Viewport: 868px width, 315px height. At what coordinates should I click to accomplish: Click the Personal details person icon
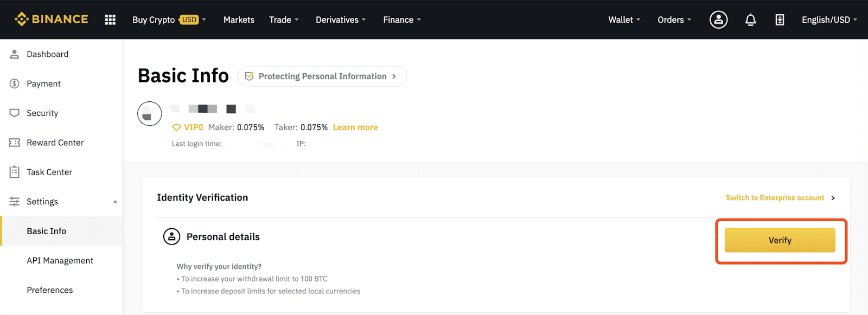171,237
